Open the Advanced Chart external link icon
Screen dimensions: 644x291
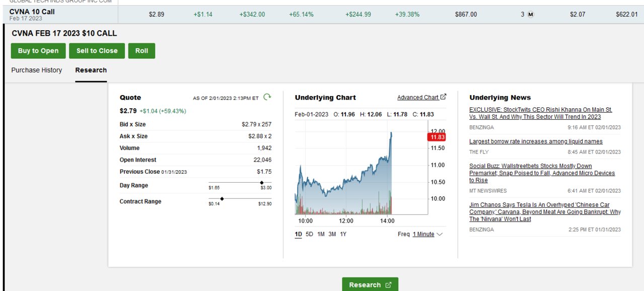pyautogui.click(x=443, y=97)
